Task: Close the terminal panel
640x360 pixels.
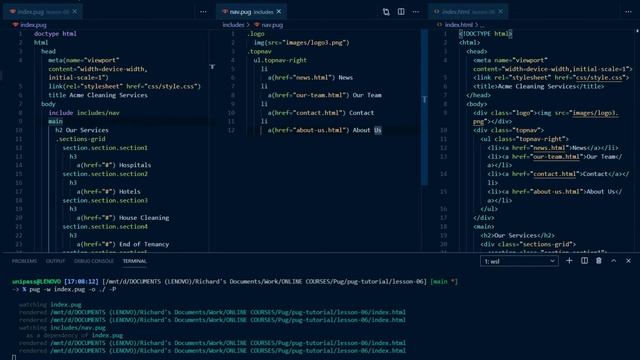Action: 628,261
